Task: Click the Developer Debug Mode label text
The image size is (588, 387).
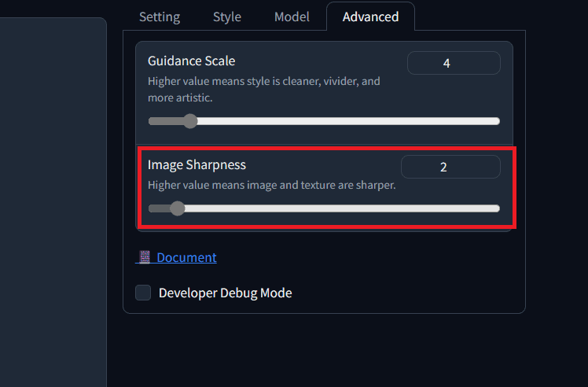Action: [225, 293]
